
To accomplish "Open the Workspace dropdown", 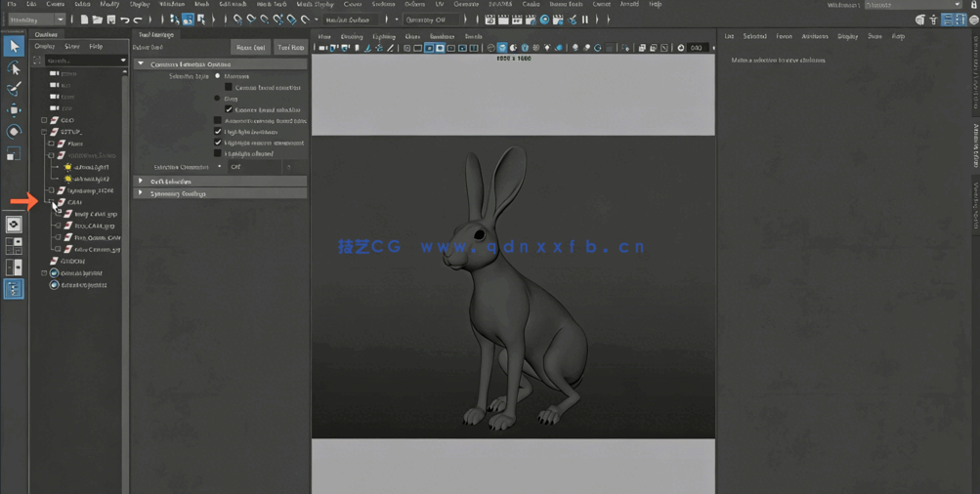I will [912, 5].
